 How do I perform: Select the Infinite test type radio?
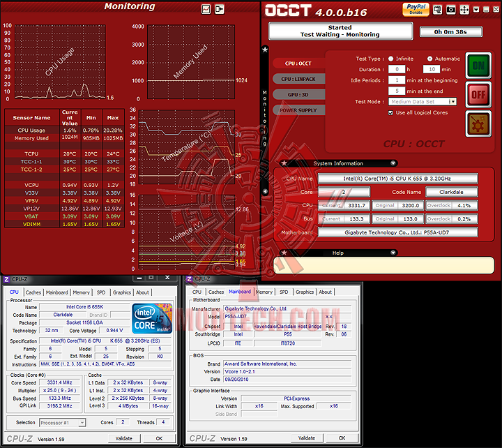(390, 59)
